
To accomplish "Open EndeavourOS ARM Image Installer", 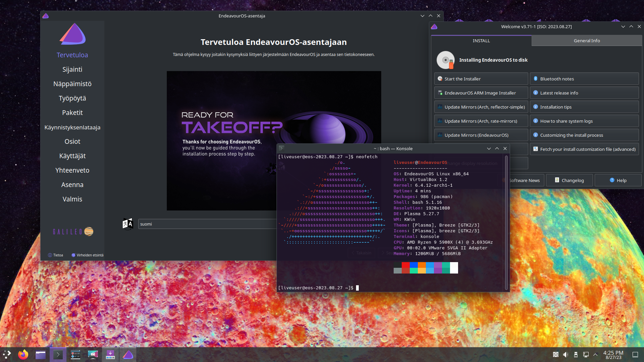I will [x=481, y=93].
